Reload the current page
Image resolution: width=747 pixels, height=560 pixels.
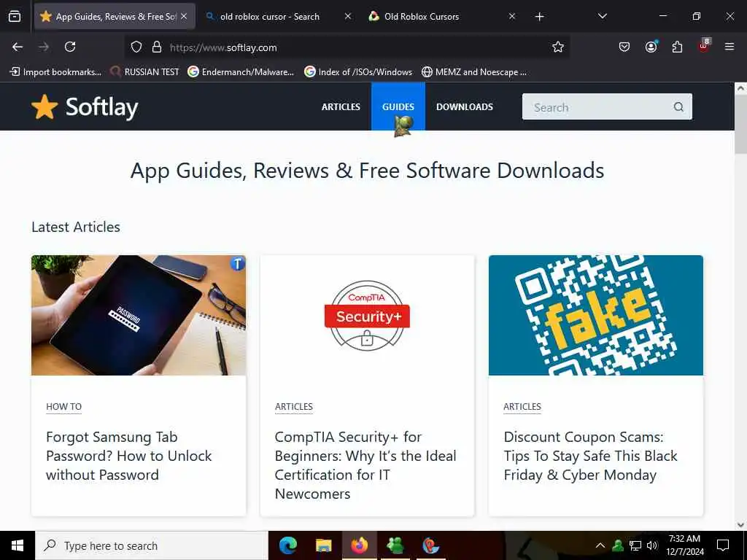coord(70,47)
